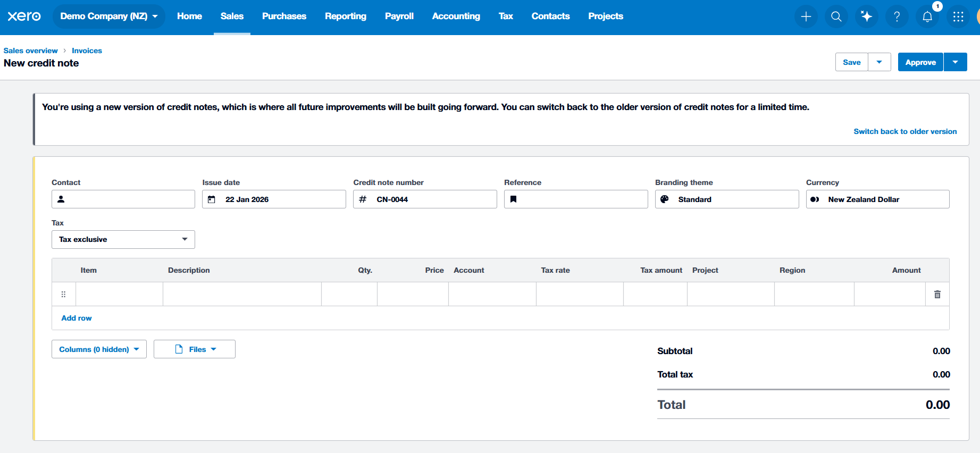Screen dimensions: 980x453
Task: Click Switch back to older version link
Action: 904,131
